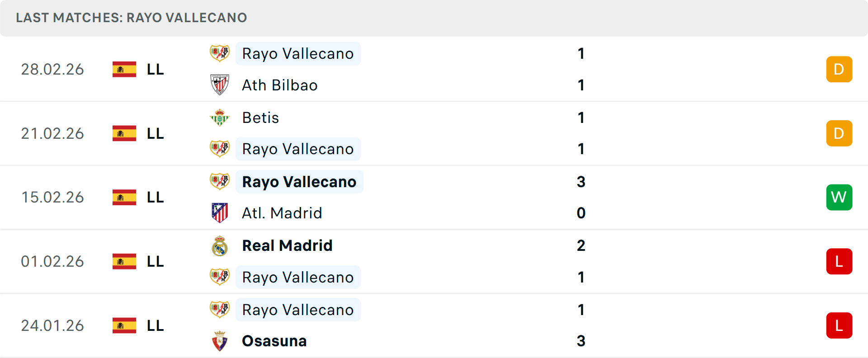Select the Spain flag on the 24.01.26 row
The image size is (868, 358).
click(x=124, y=325)
